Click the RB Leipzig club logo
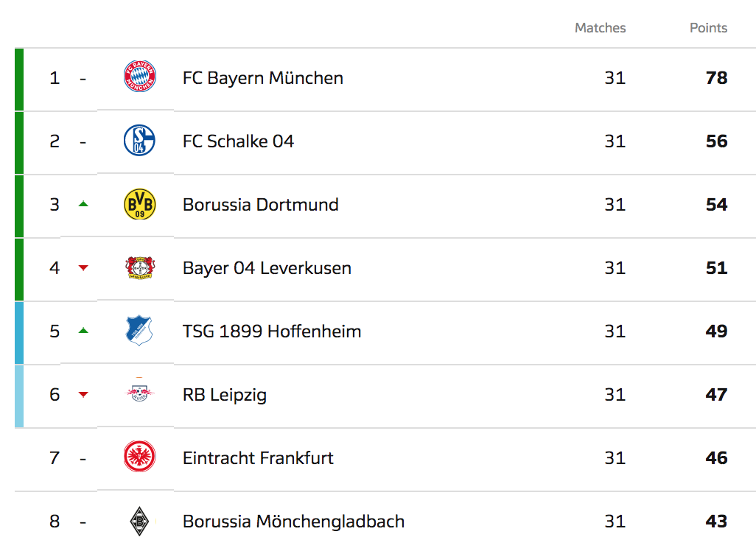 139,394
